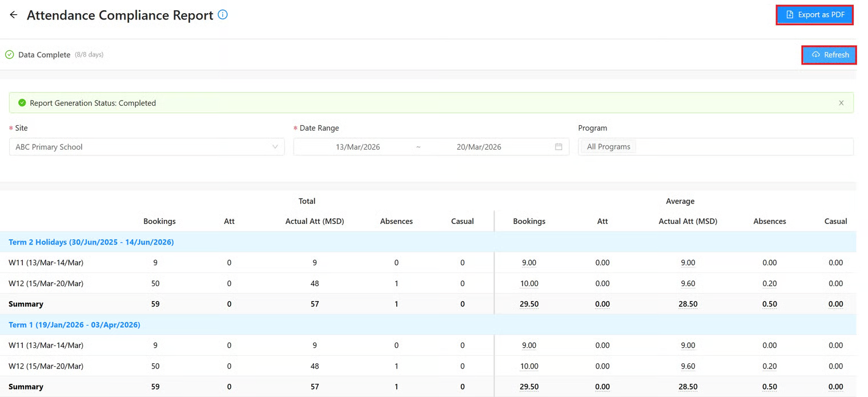Open the calendar icon in Date Range

558,147
